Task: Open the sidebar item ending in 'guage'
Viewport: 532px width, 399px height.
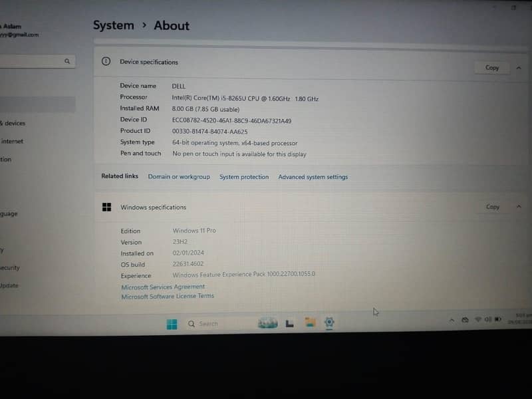Action: coord(9,213)
